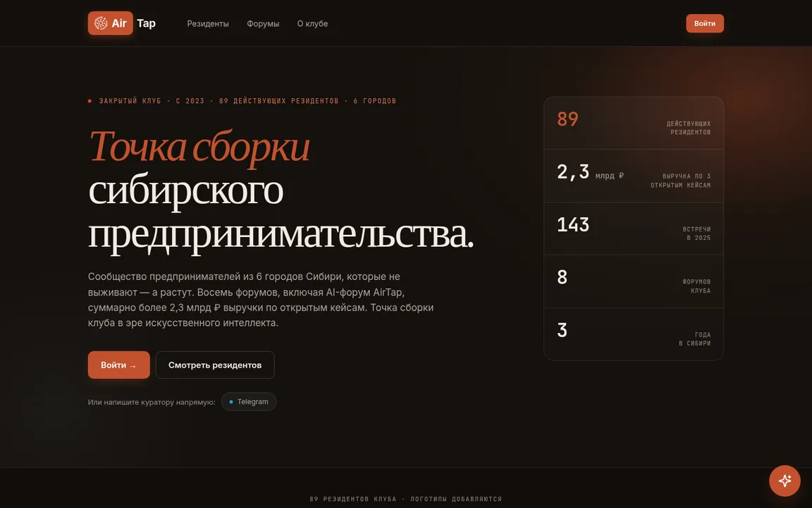
Task: Click the ВЫРУЧКА ПО 3 ОТКРЫТЫМ КЕЙСАМ label
Action: click(680, 181)
